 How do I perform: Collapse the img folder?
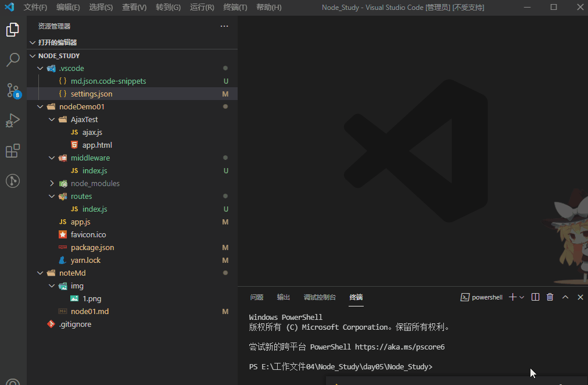click(52, 286)
